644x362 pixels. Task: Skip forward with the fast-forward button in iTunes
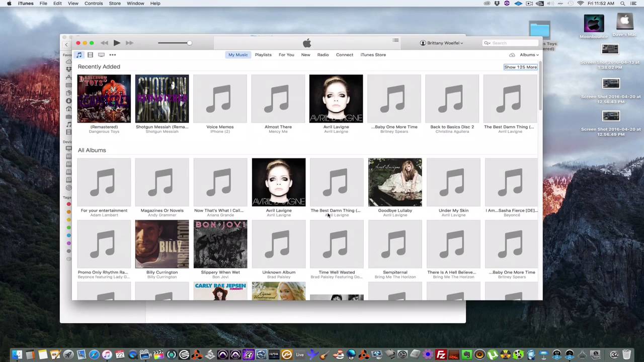pyautogui.click(x=129, y=43)
